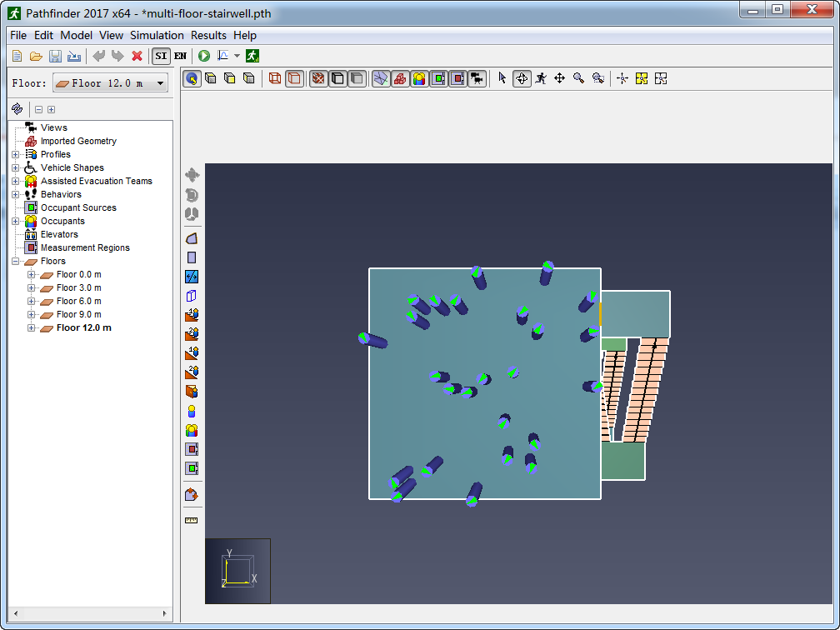Open the Edit menu
840x630 pixels.
pyautogui.click(x=43, y=35)
